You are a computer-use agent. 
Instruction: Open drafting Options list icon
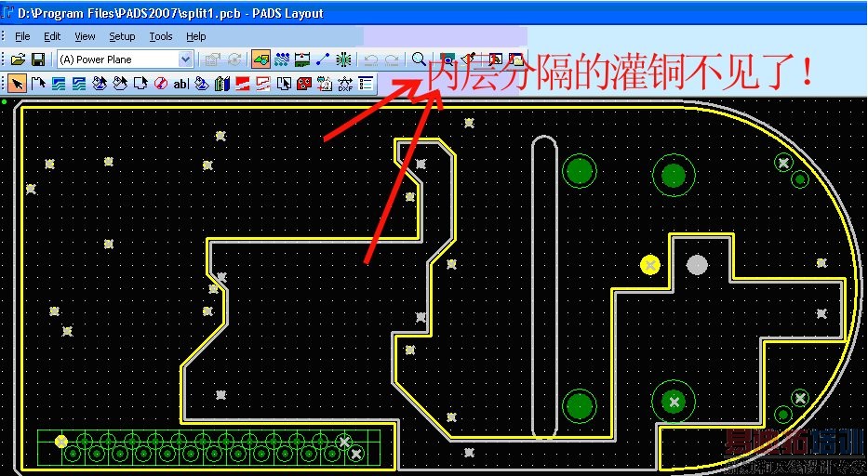366,84
